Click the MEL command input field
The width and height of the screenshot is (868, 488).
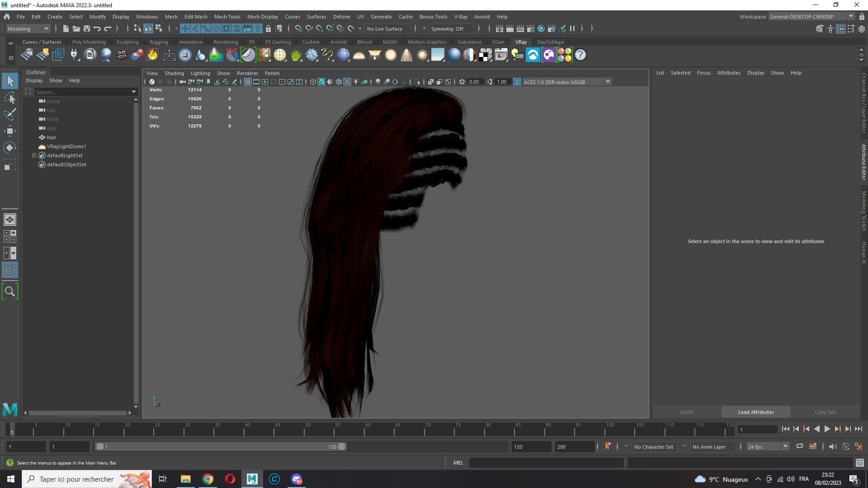coord(546,463)
